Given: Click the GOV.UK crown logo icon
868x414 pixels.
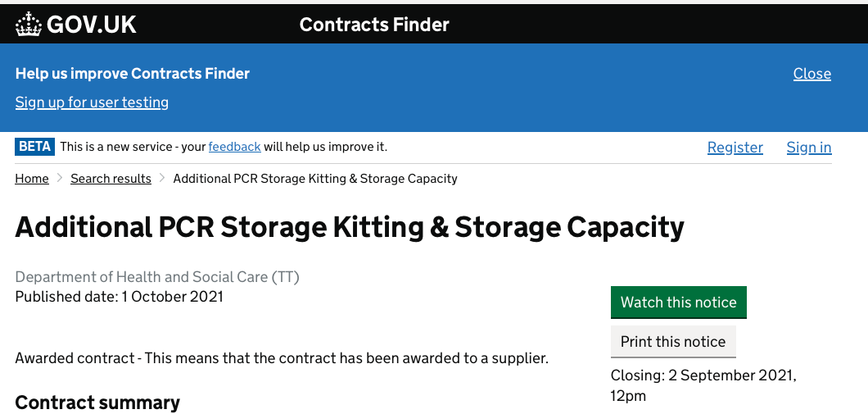Looking at the screenshot, I should 29,24.
